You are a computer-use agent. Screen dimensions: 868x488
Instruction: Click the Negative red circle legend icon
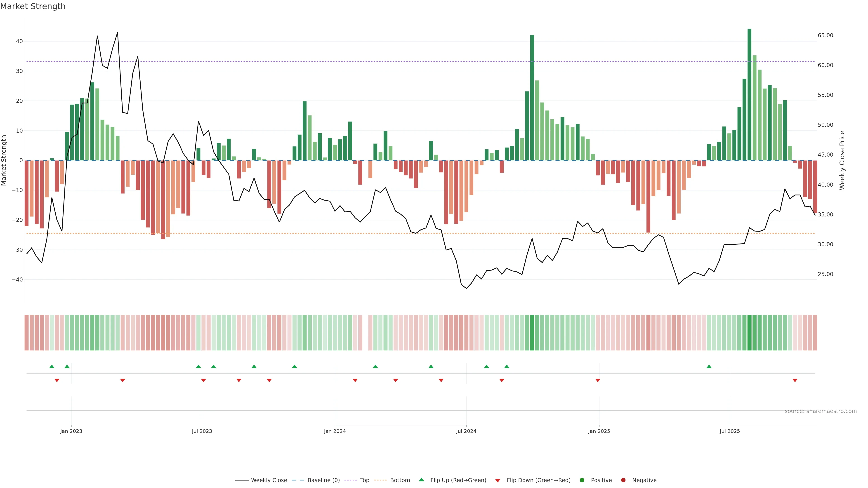tap(623, 480)
